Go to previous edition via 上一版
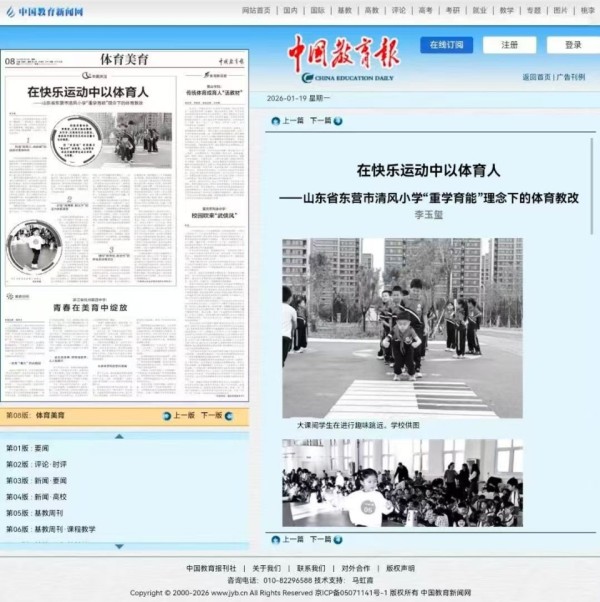The image size is (600, 602). (184, 415)
